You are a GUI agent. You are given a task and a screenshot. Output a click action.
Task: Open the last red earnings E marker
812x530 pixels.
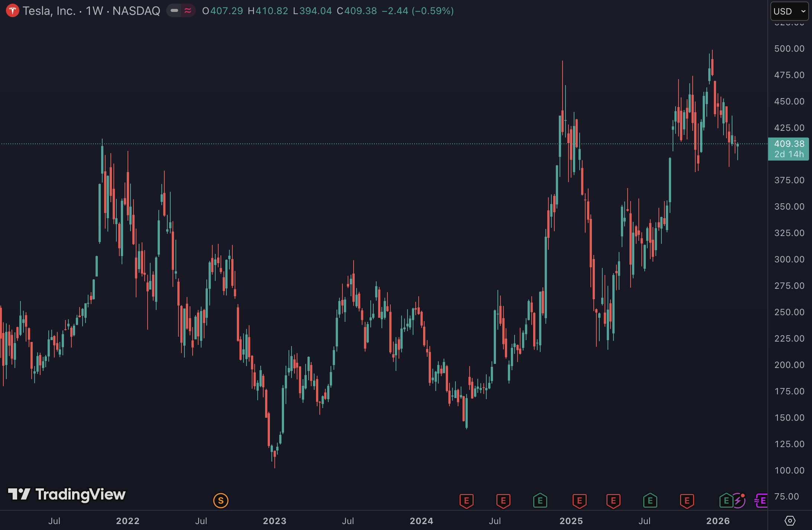point(687,501)
